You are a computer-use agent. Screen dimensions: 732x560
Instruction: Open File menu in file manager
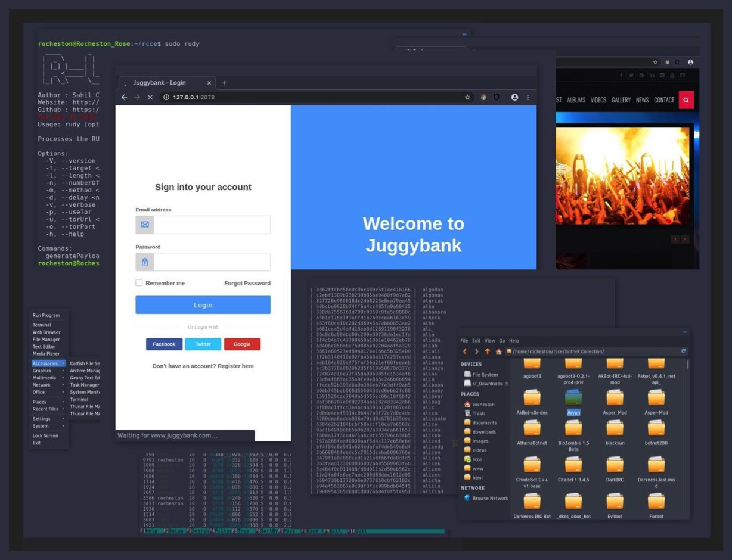(x=464, y=341)
